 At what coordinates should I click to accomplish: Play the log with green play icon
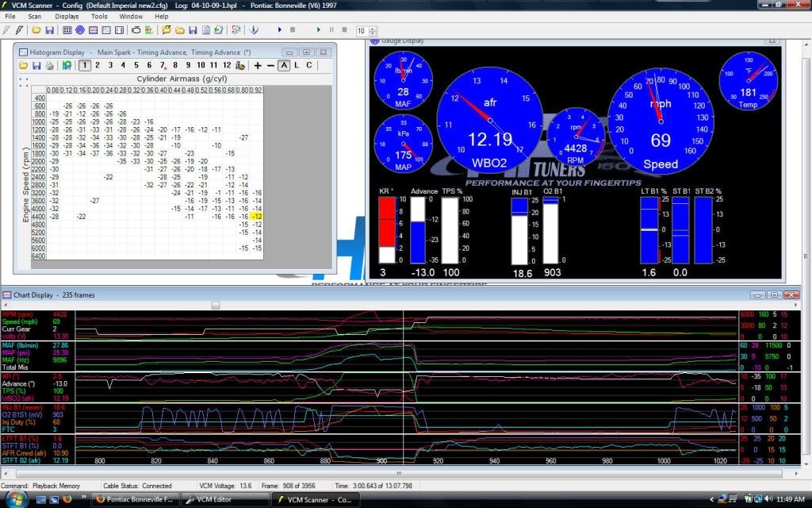[319, 31]
